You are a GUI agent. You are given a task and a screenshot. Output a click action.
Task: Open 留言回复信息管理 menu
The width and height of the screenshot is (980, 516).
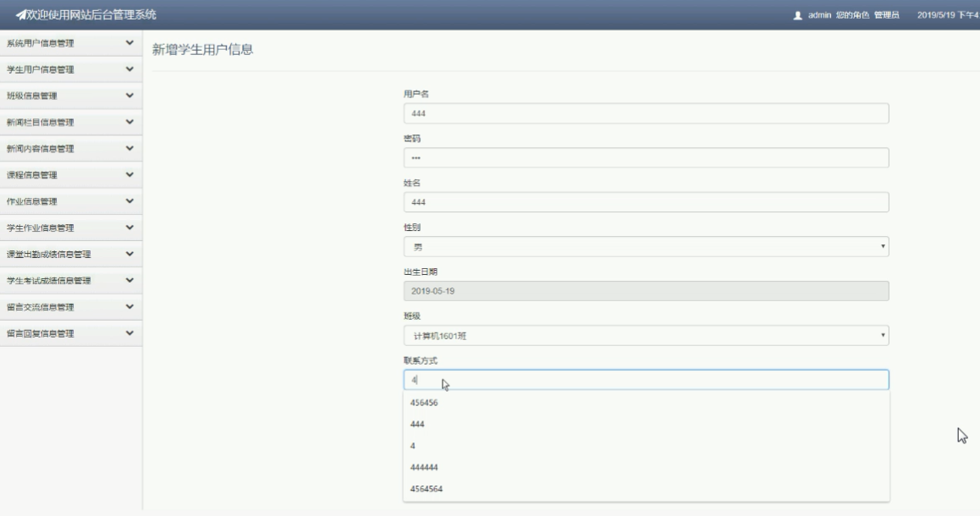[70, 333]
